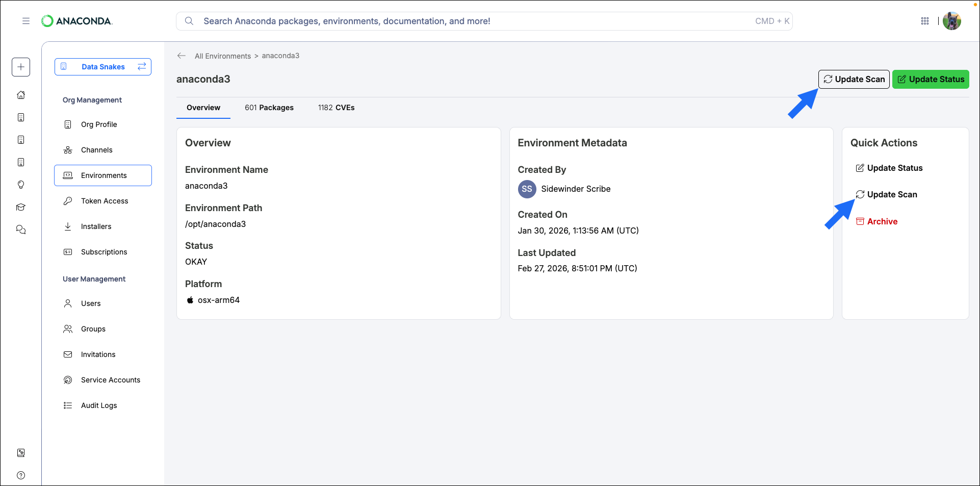
Task: Open Audit Logs in sidebar
Action: pos(103,405)
